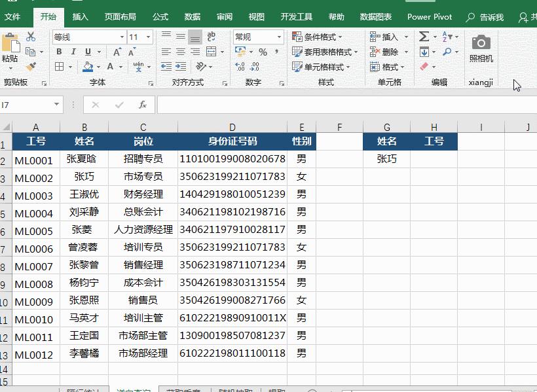Open the font name dropdown
This screenshot has height=392, width=537.
point(122,37)
